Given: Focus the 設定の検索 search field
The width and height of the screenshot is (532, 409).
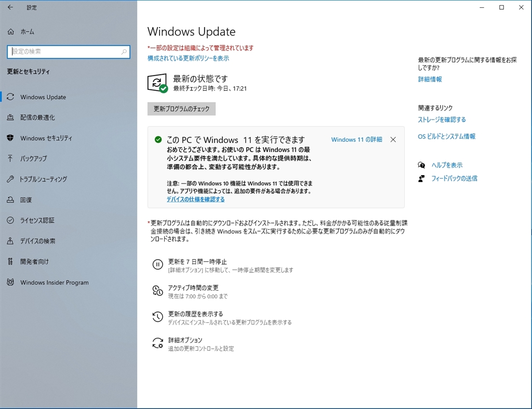Looking at the screenshot, I should [69, 51].
